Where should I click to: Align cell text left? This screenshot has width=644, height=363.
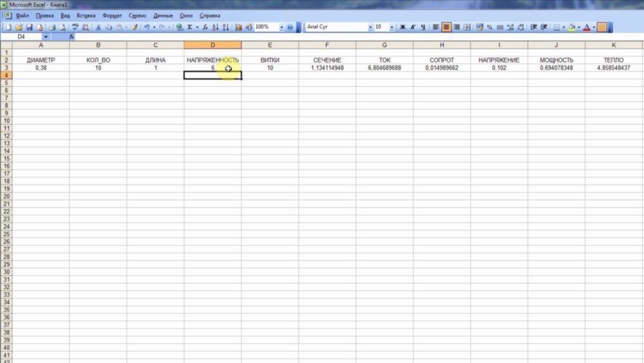[x=436, y=27]
